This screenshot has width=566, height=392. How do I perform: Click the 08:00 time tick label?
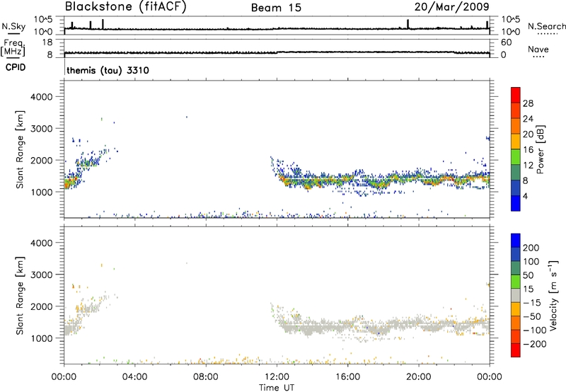coord(206,377)
